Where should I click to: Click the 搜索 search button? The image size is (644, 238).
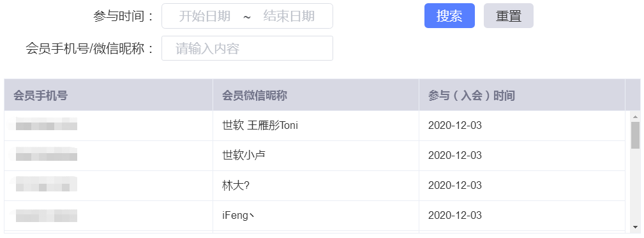(x=449, y=15)
